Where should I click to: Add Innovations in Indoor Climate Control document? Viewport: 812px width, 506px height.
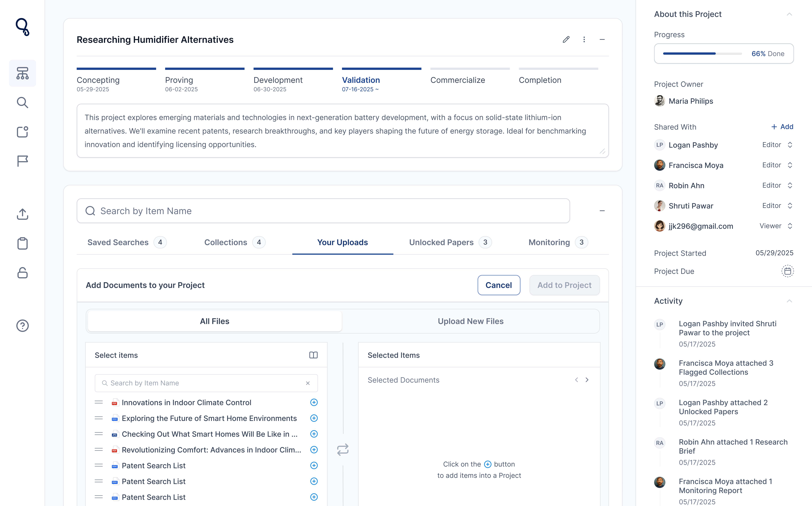point(314,402)
